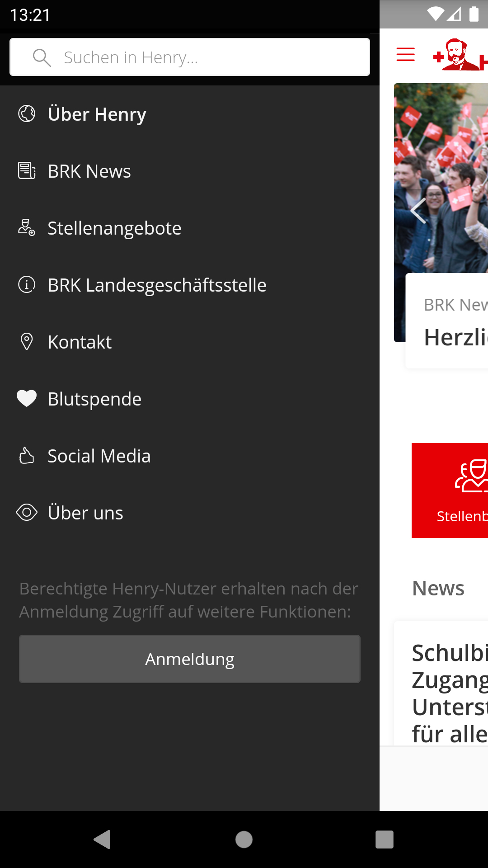This screenshot has width=488, height=868.
Task: Open the Blutspende menu item
Action: pyautogui.click(x=190, y=399)
